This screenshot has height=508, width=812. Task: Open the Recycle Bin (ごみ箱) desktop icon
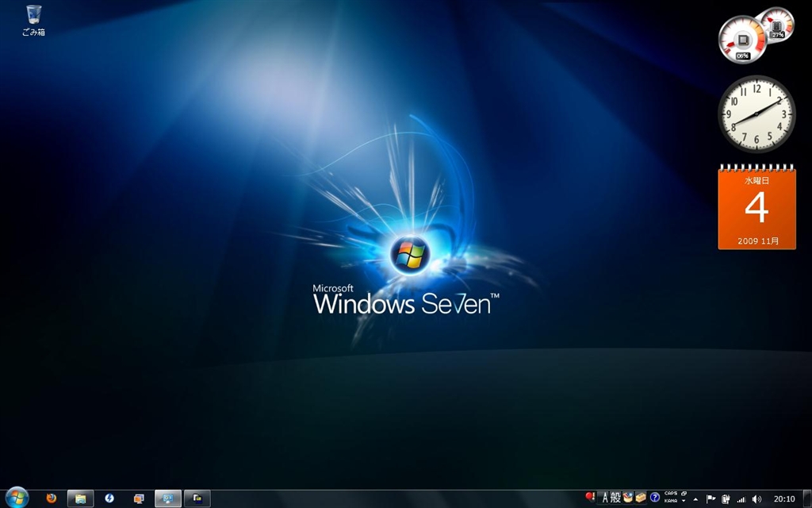33,21
